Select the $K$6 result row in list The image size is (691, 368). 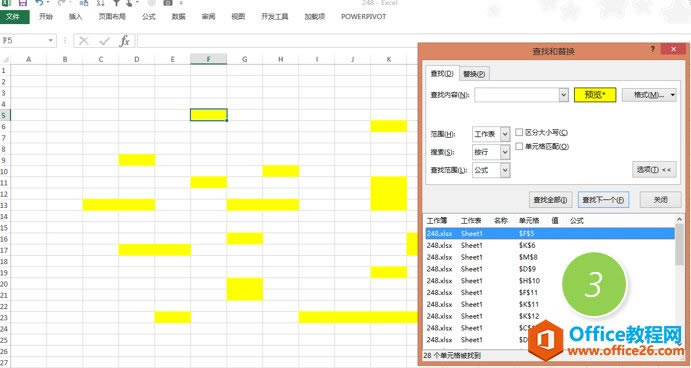tap(550, 245)
